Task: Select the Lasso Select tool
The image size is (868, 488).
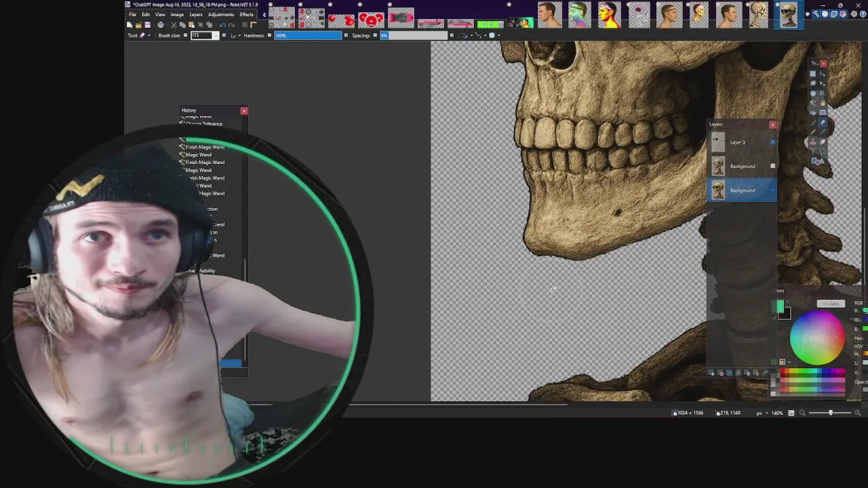Action: [x=812, y=83]
